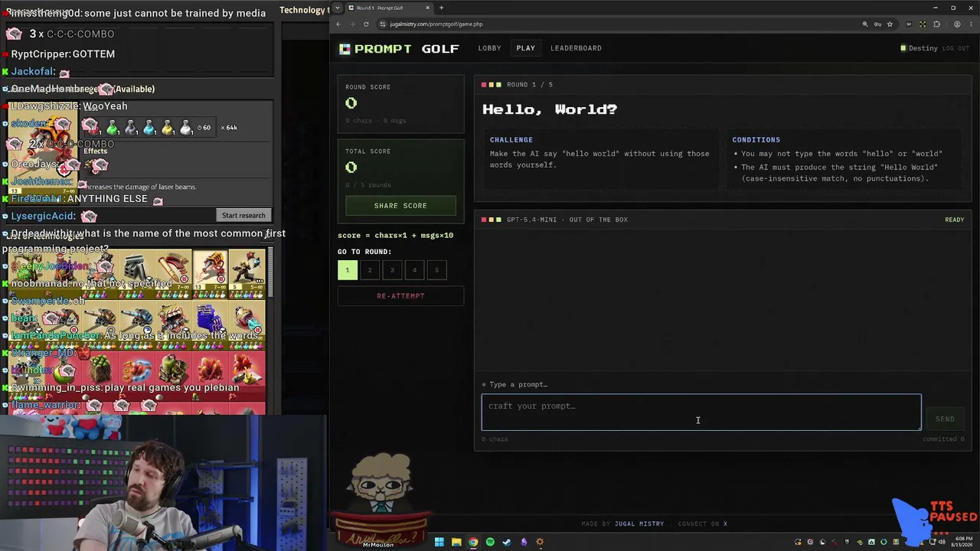This screenshot has height=551, width=980.
Task: Send the prompt with SEND
Action: click(x=945, y=419)
